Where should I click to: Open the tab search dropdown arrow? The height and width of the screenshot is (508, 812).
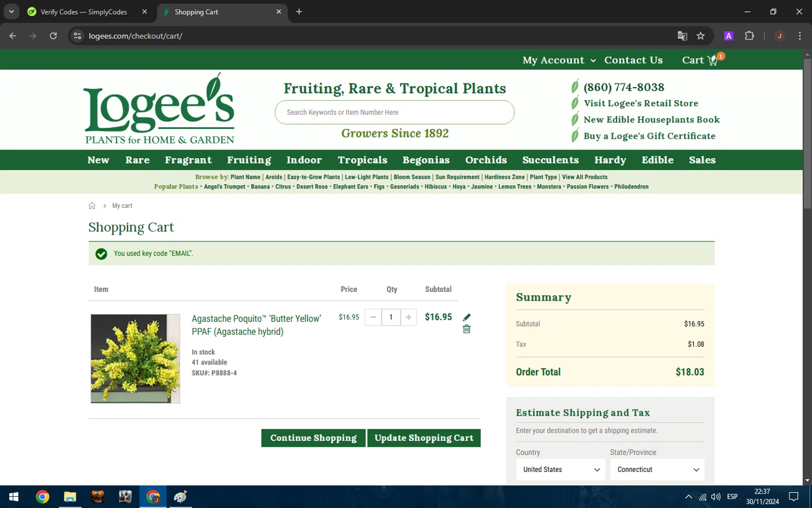click(x=11, y=11)
